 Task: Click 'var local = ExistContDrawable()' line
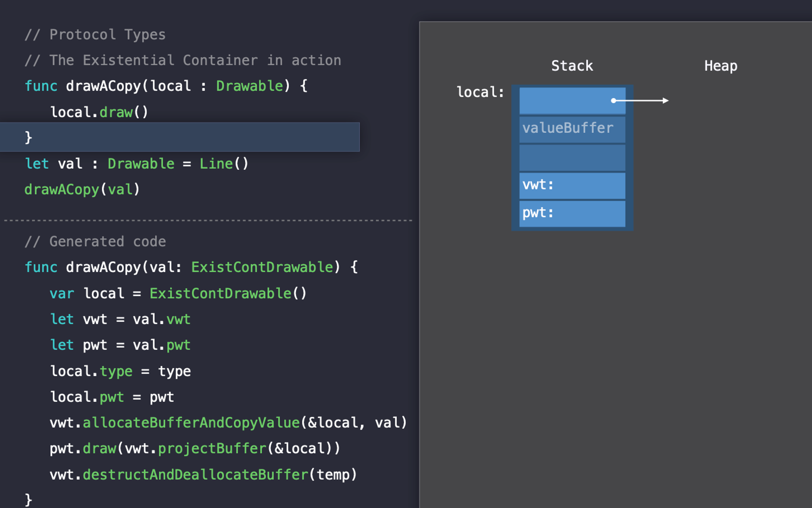[x=178, y=293]
